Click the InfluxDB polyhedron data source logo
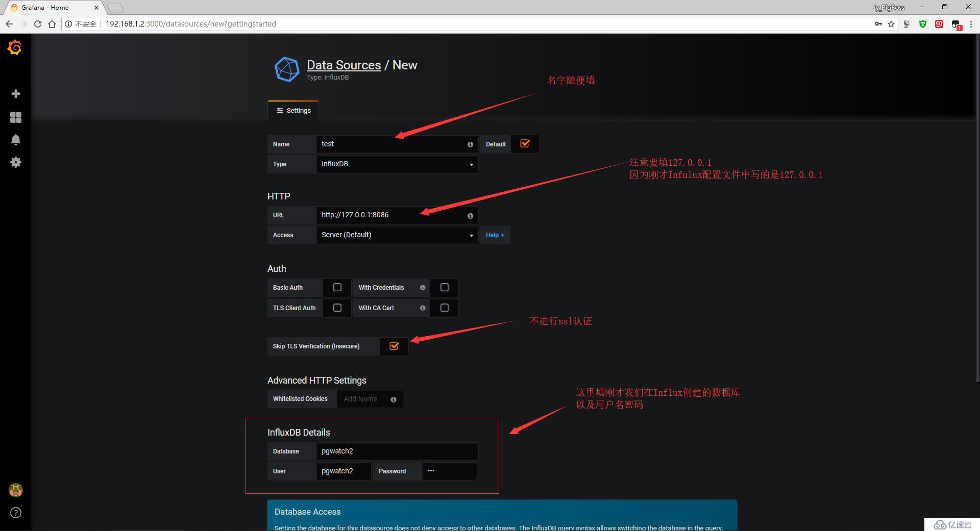Viewport: 980px width, 531px height. click(x=287, y=69)
